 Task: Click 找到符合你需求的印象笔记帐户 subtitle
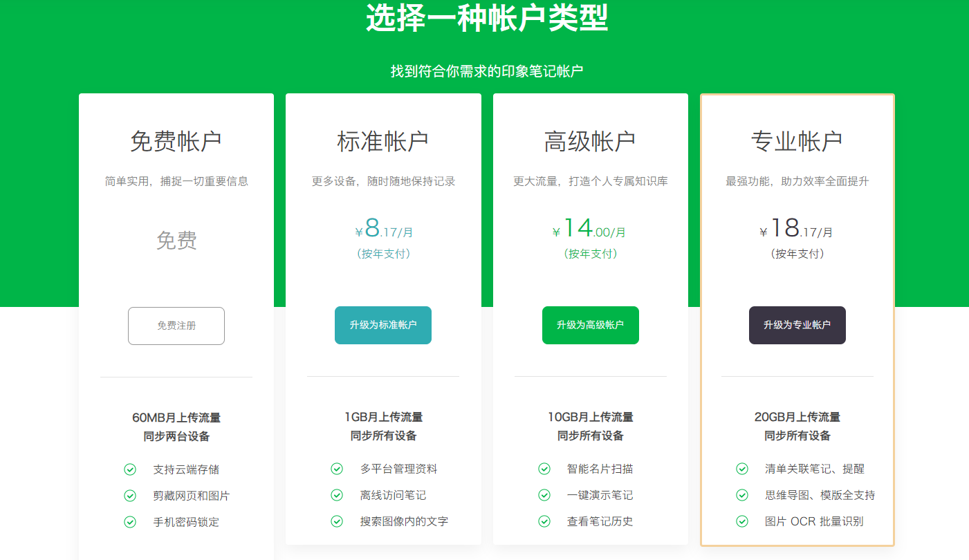[487, 71]
